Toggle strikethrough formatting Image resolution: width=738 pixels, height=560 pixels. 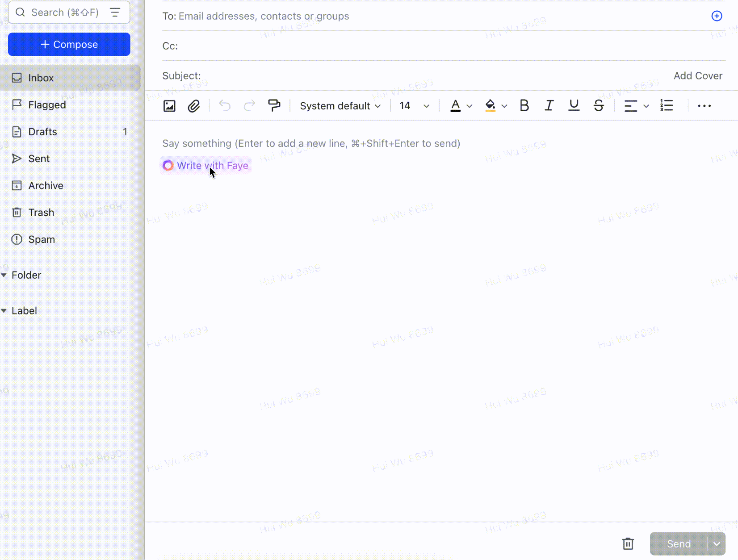(x=599, y=106)
